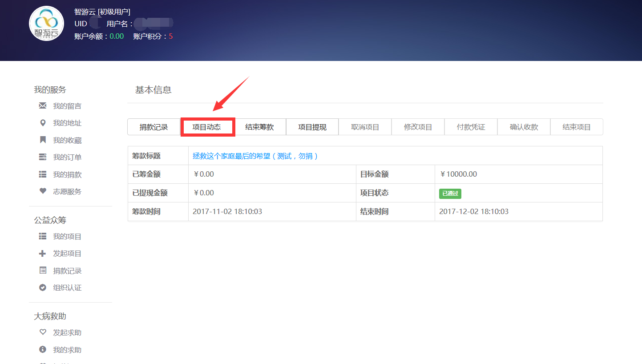642x364 pixels.
Task: Click the outline heart icon beside 发起求助
Action: tap(43, 332)
